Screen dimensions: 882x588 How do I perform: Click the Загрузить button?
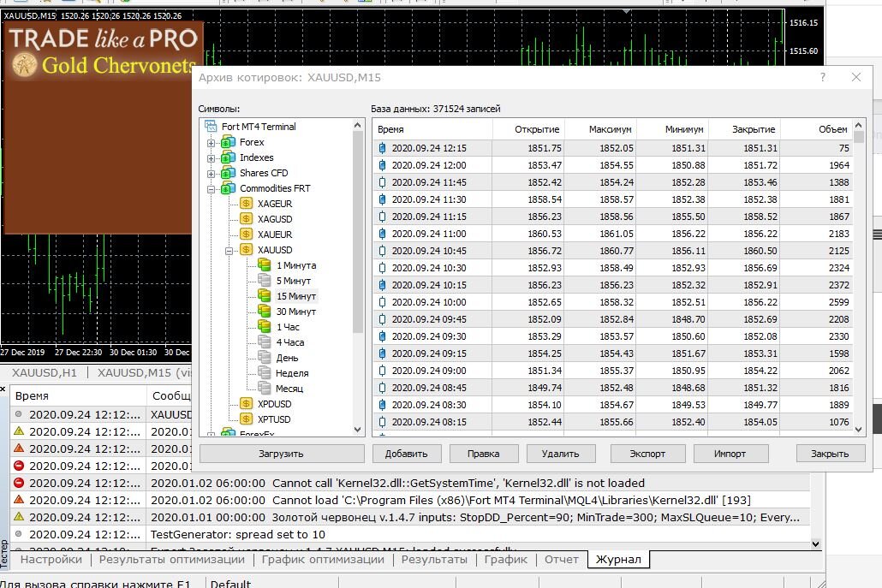[x=281, y=453]
